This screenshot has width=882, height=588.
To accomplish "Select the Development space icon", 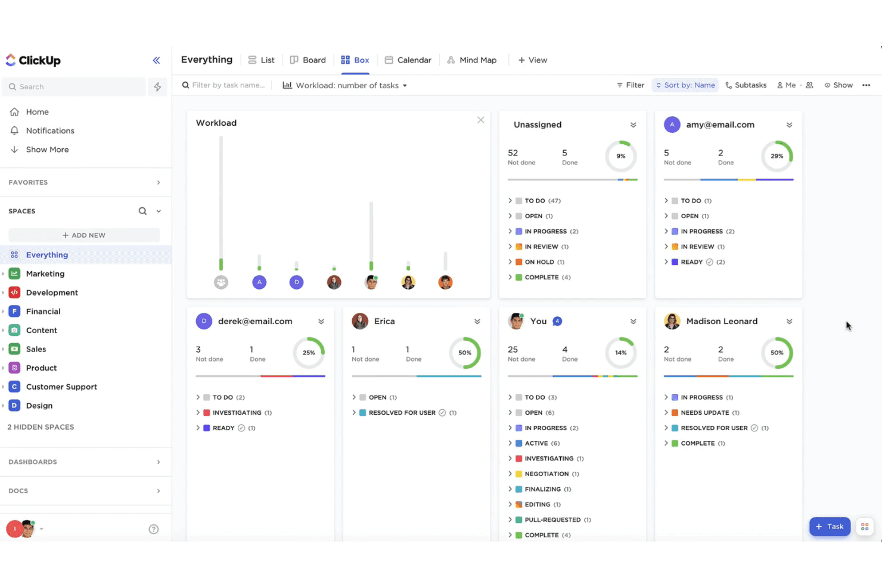I will pos(14,293).
